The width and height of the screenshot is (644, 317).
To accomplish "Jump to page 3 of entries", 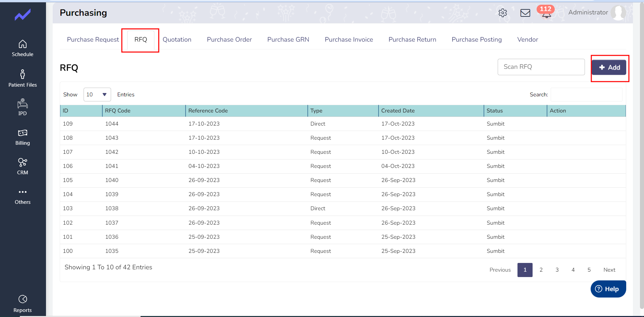I will 557,270.
